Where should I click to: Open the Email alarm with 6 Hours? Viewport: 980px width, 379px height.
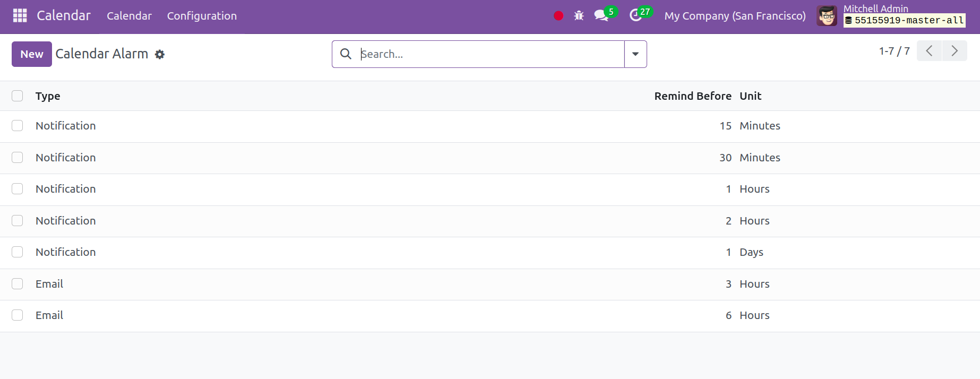click(490, 316)
